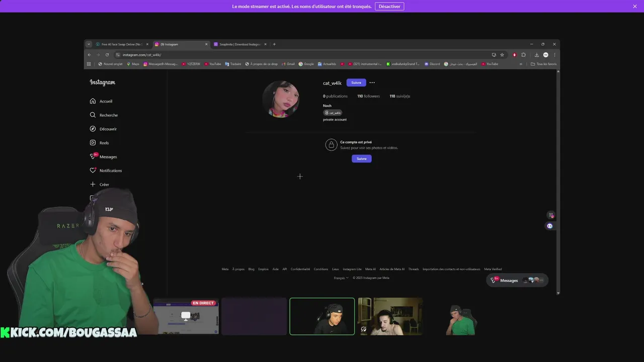The image size is (644, 362).
Task: Switch to SnapInsta Download Instagram tab
Action: pyautogui.click(x=239, y=44)
